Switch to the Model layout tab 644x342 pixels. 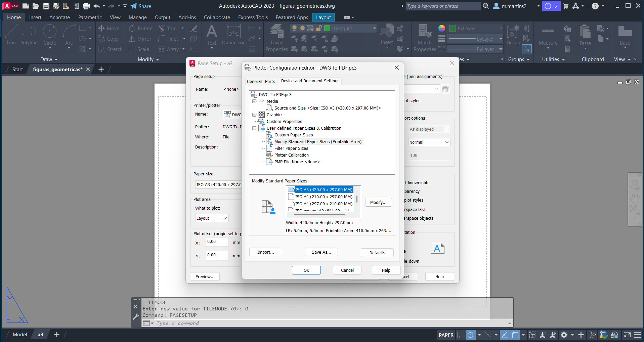coord(20,335)
